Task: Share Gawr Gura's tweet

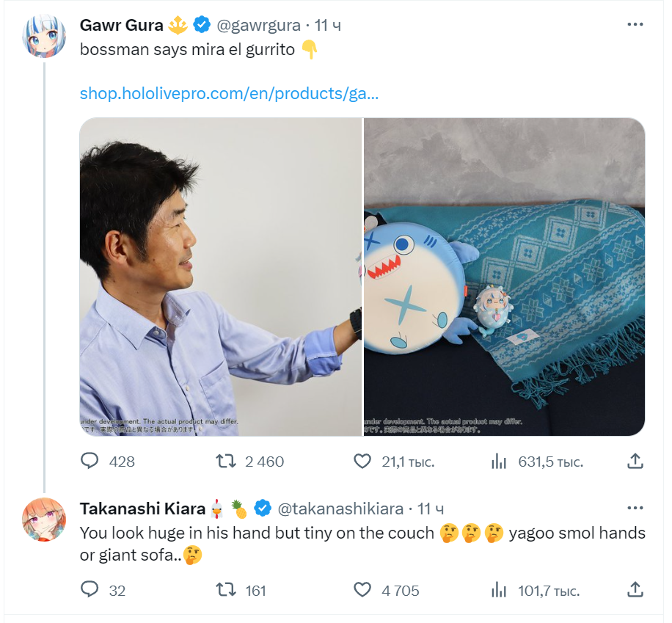Action: point(635,461)
